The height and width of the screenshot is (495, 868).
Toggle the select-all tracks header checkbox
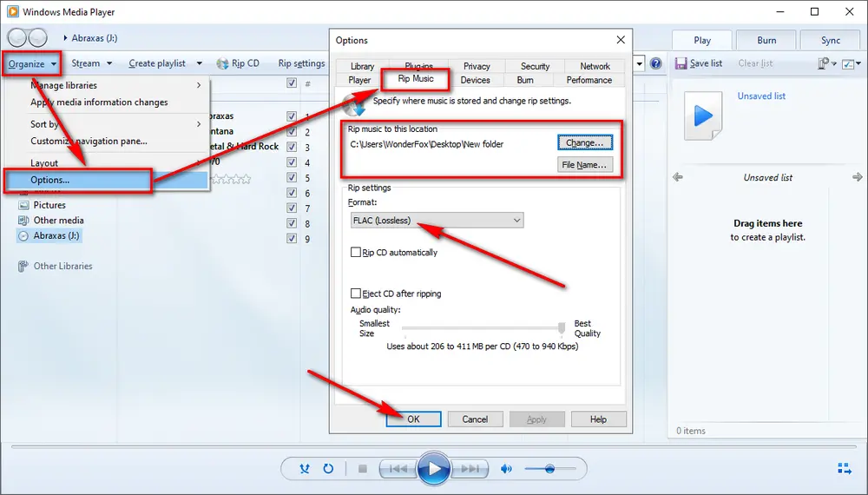(x=292, y=83)
